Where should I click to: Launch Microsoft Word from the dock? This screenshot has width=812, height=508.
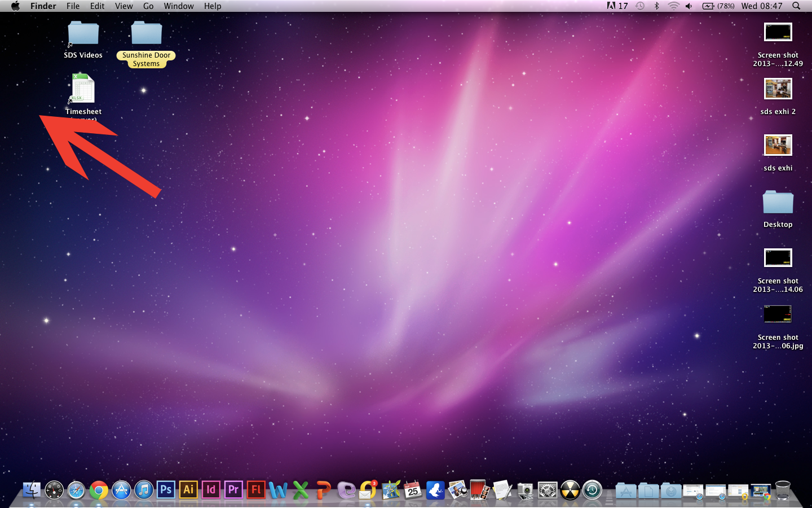click(x=278, y=490)
